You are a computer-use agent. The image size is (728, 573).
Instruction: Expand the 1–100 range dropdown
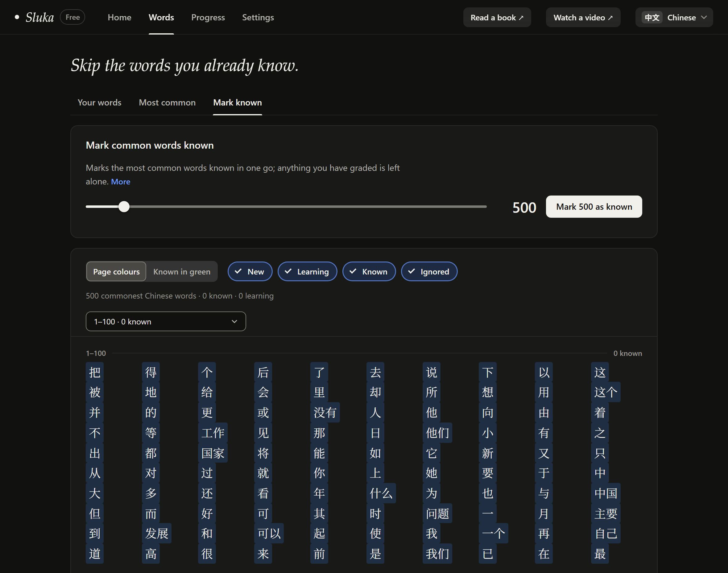coord(166,321)
